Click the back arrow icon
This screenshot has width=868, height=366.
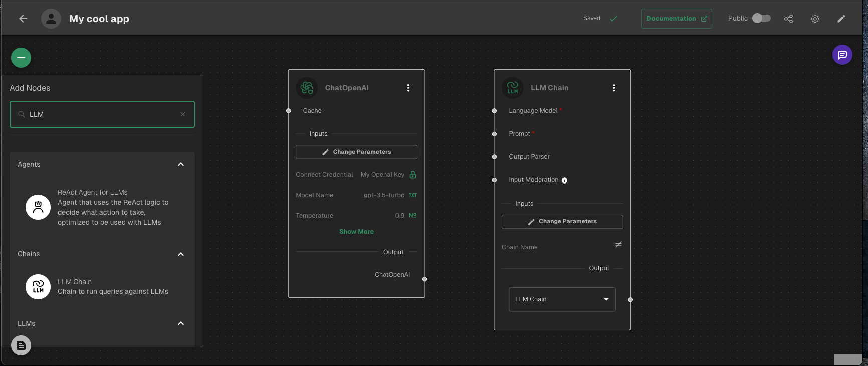click(23, 19)
